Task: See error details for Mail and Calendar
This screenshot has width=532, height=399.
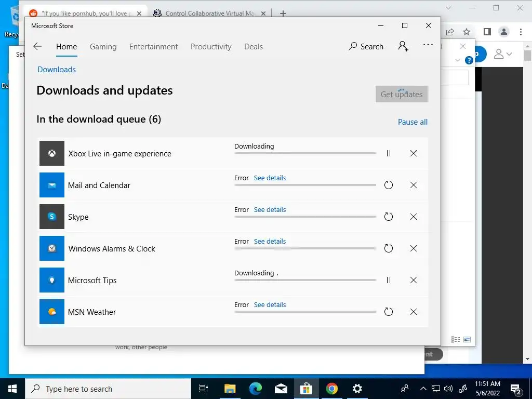Action: point(270,178)
